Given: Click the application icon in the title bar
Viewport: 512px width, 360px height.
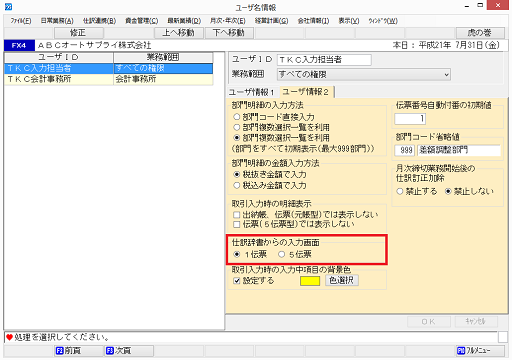Looking at the screenshot, I should click(8, 7).
